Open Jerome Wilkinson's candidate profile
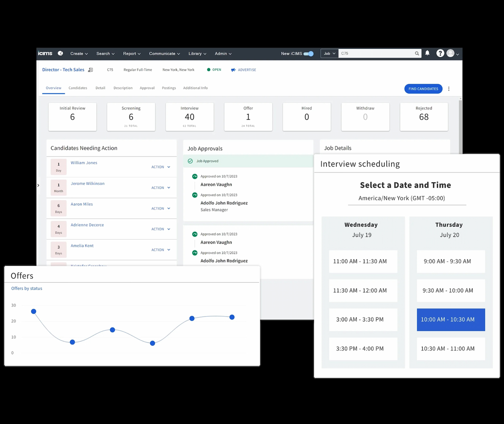 87,183
